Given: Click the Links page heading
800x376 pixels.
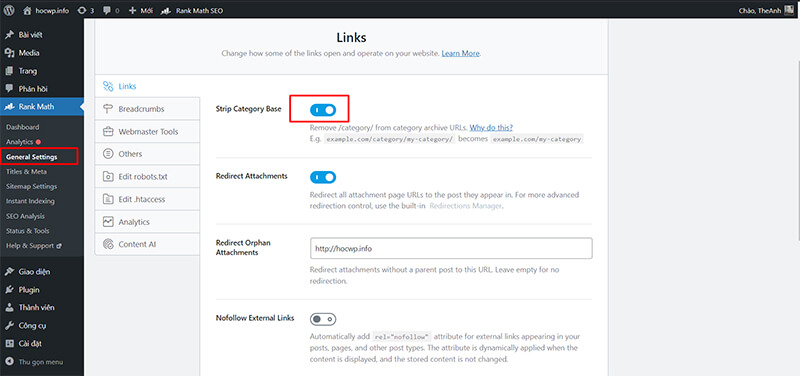Looking at the screenshot, I should click(x=351, y=37).
